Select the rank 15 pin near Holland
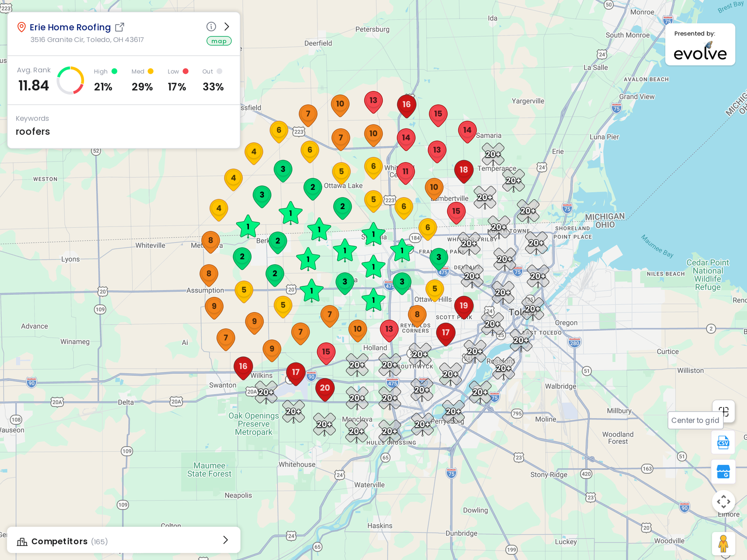747x560 pixels. [x=326, y=353]
